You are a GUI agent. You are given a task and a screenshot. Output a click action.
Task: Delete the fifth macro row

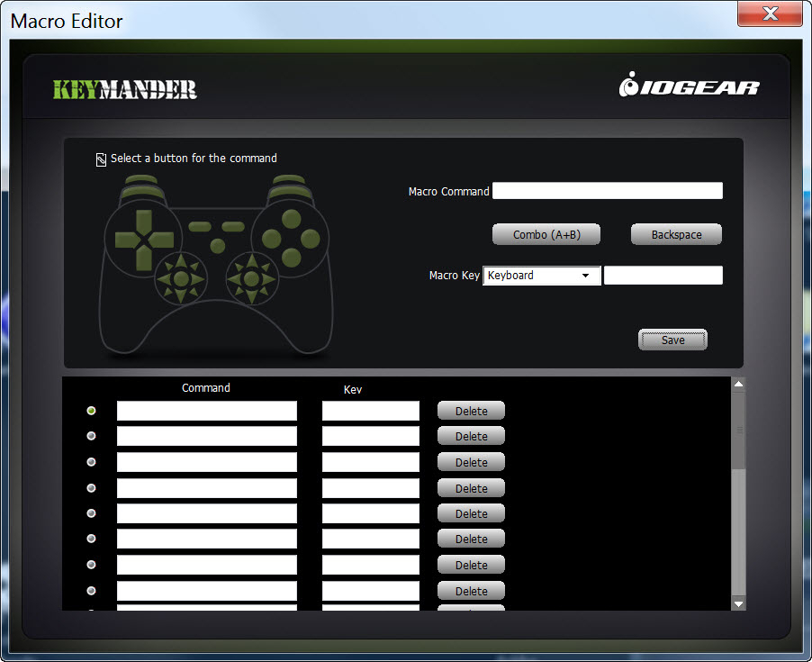point(471,513)
